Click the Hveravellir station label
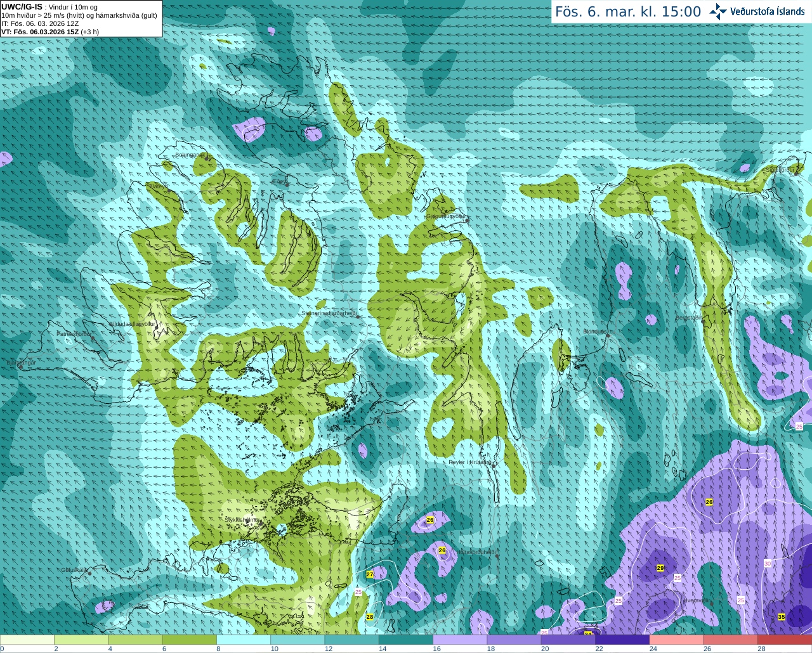812x653 pixels. pos(697,600)
